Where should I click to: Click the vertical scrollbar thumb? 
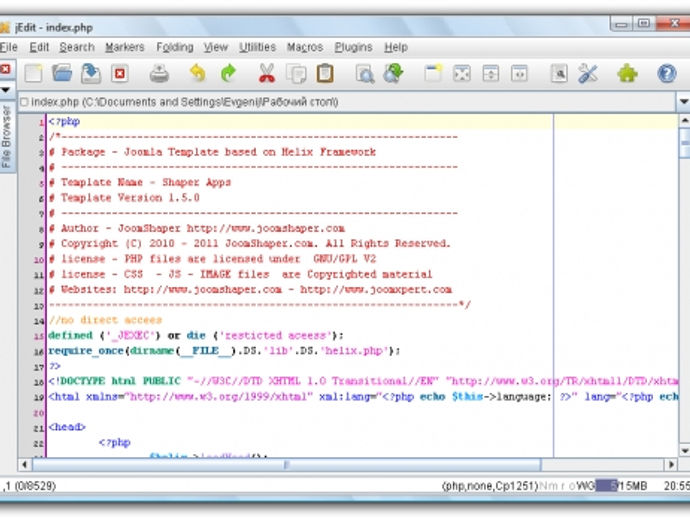(x=685, y=142)
